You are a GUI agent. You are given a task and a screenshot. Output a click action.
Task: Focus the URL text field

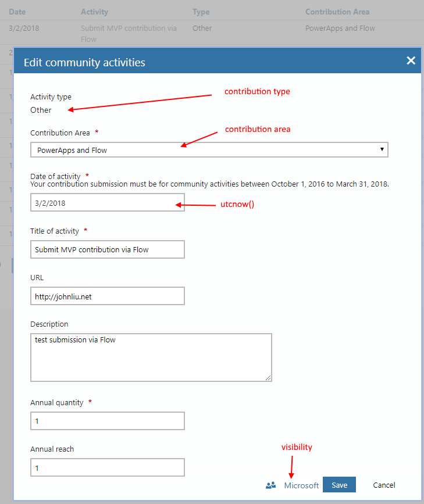107,296
